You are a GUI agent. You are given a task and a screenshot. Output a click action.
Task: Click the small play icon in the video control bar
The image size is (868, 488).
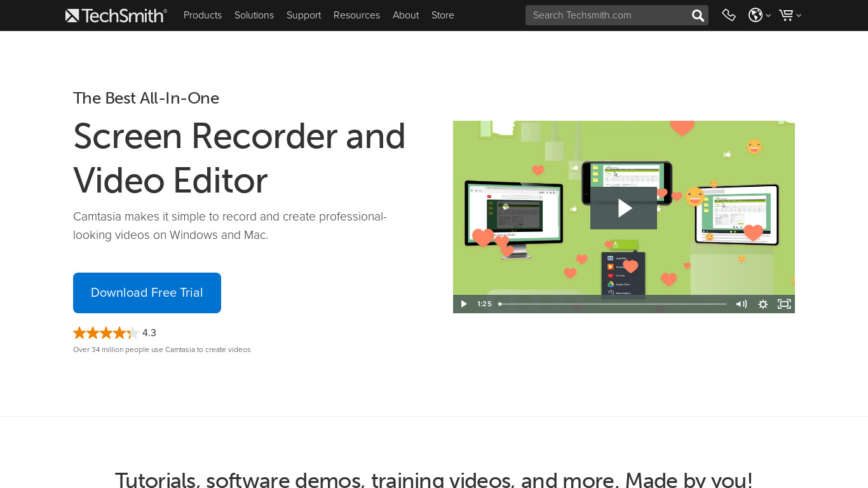464,304
